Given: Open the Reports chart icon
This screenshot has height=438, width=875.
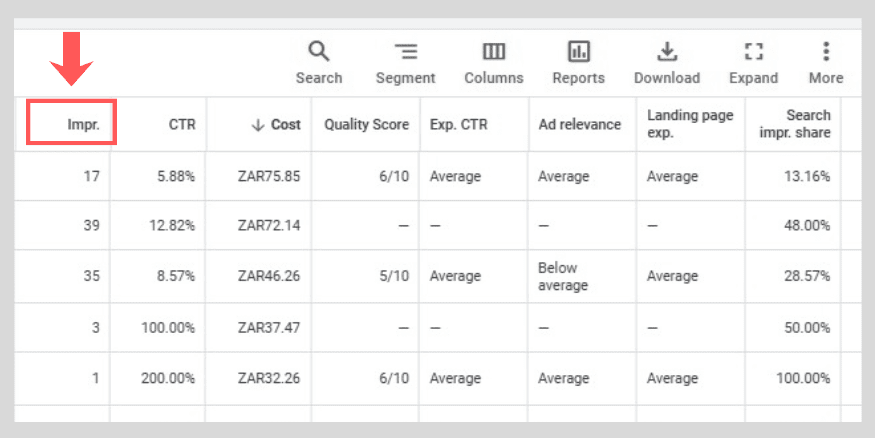Looking at the screenshot, I should (x=578, y=52).
